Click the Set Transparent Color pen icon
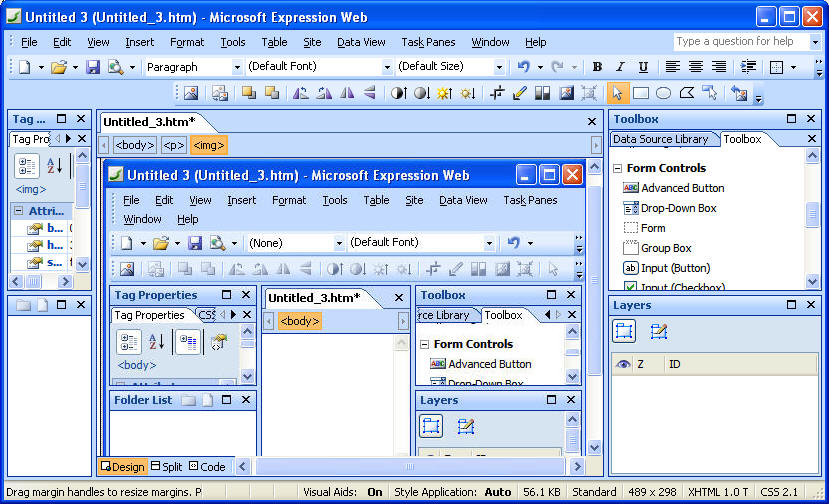829x504 pixels. (x=519, y=93)
